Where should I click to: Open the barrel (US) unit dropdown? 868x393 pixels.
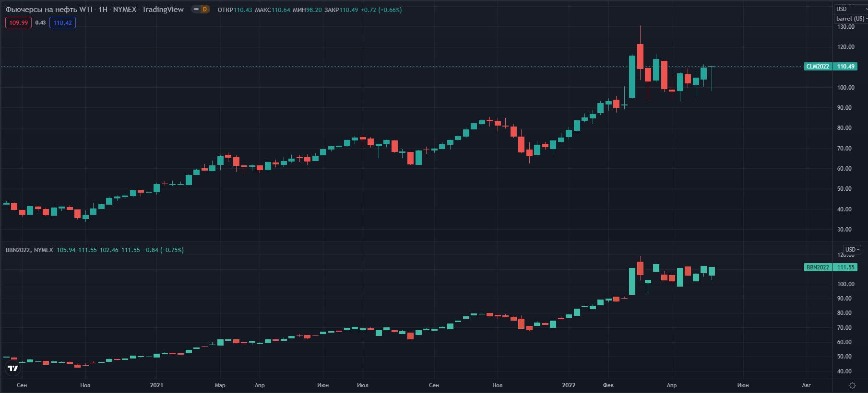[851, 19]
